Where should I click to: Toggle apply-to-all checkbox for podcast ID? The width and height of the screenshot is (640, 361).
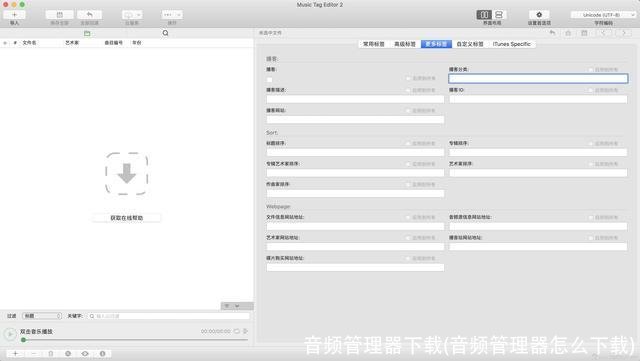click(x=591, y=90)
